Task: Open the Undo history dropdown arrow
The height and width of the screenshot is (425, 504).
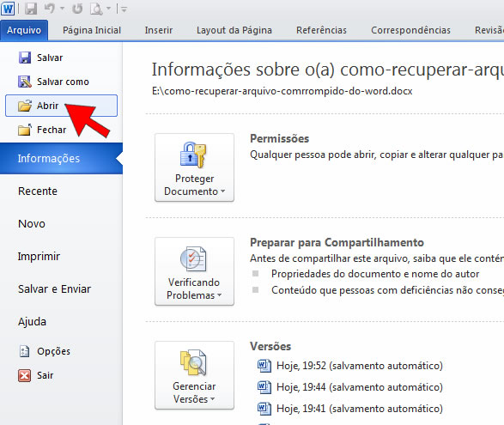Action: pos(63,9)
